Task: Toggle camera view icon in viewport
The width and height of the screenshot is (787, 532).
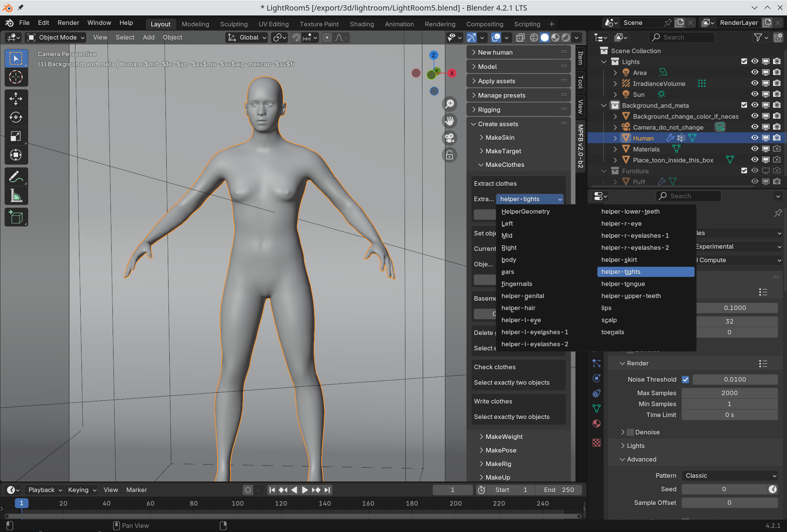Action: [449, 138]
